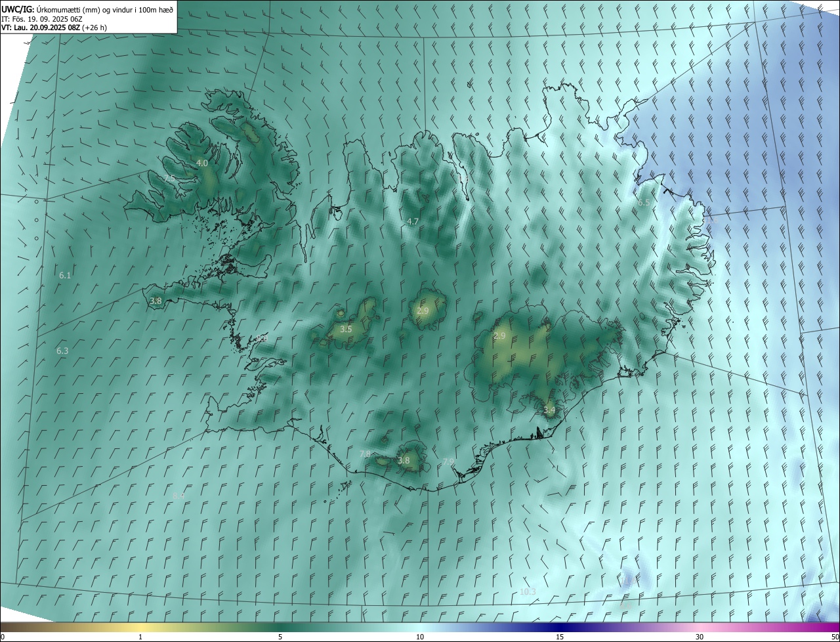840x642 pixels.
Task: Click the 7.9 value label
Action: [x=449, y=462]
